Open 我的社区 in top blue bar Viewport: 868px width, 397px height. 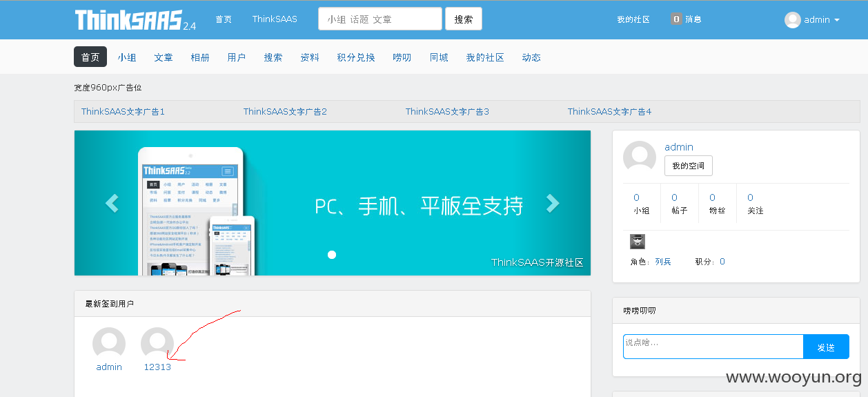(x=633, y=19)
